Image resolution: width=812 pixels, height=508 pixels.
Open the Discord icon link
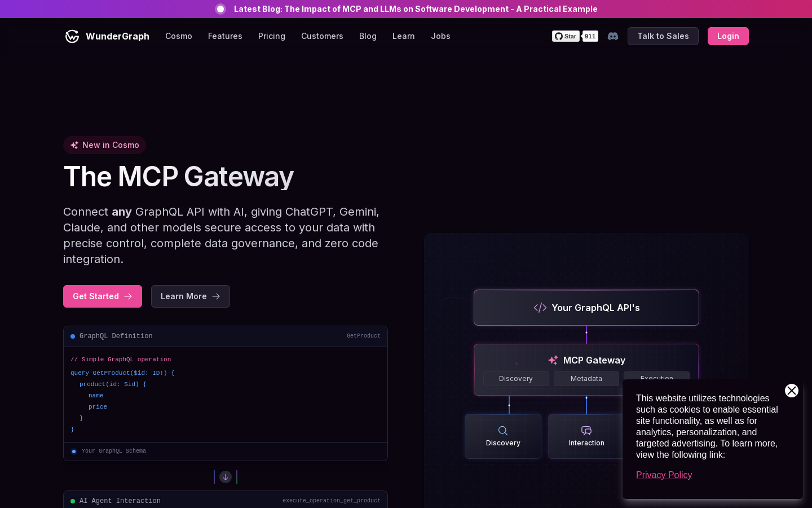(613, 36)
